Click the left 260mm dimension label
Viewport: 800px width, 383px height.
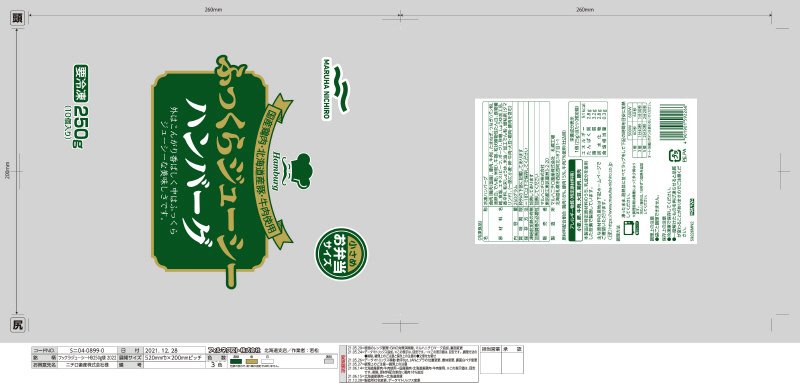pyautogui.click(x=213, y=10)
